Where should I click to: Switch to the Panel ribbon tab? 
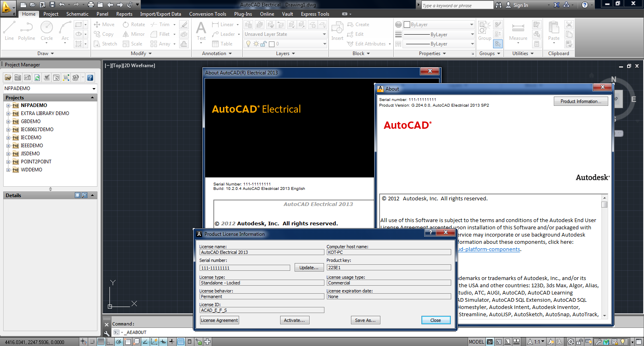point(102,14)
